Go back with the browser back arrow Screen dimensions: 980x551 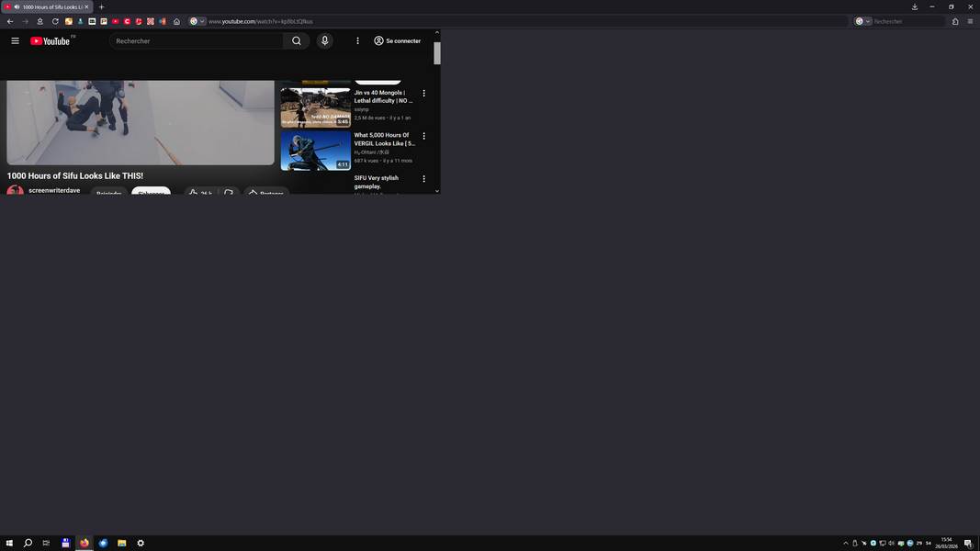click(x=10, y=21)
